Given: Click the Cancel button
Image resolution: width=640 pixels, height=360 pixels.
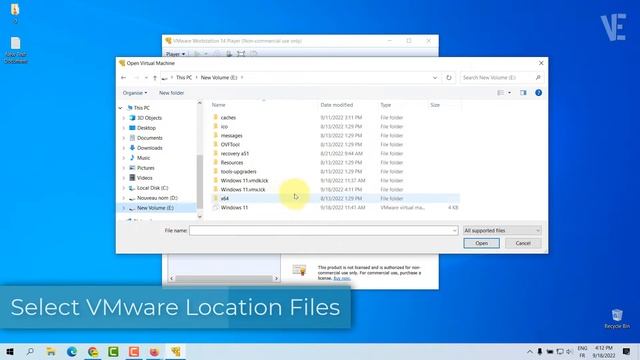Looking at the screenshot, I should click(x=523, y=243).
